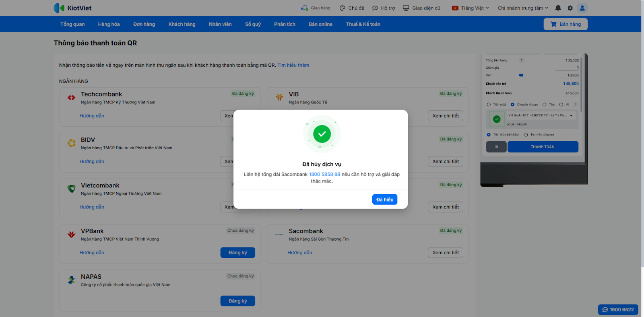Click the Sacombank hotline 1800 5858 88
The height and width of the screenshot is (317, 644).
pyautogui.click(x=324, y=174)
